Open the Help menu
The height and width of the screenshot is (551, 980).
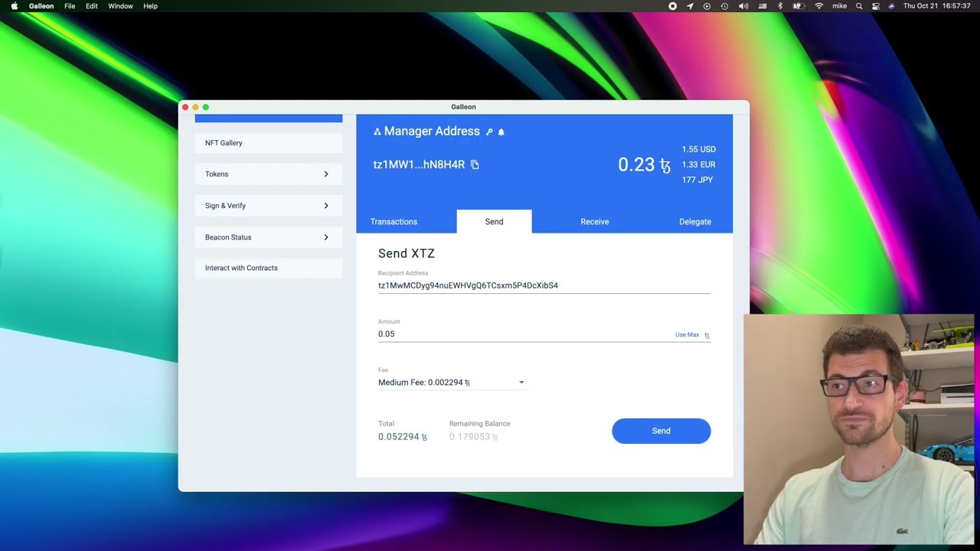pyautogui.click(x=150, y=6)
